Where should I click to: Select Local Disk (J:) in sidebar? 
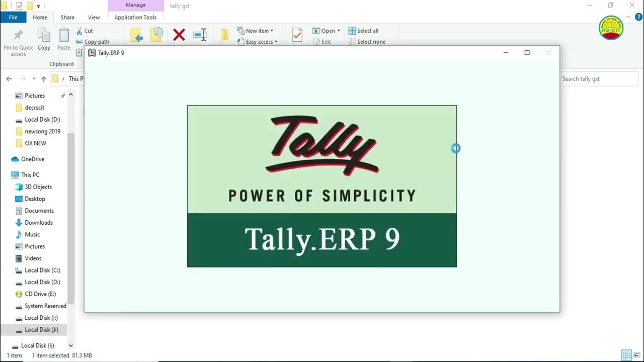pyautogui.click(x=41, y=330)
